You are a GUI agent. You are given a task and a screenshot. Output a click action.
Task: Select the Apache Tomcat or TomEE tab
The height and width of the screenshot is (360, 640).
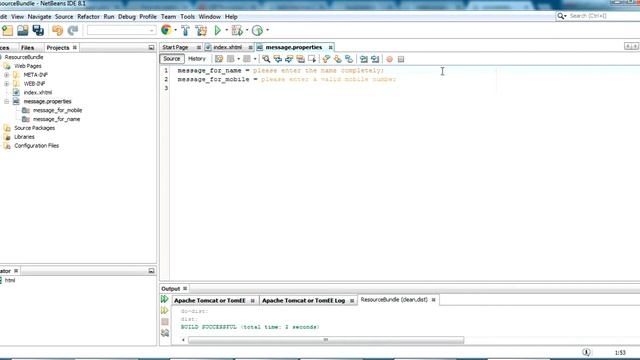point(210,300)
